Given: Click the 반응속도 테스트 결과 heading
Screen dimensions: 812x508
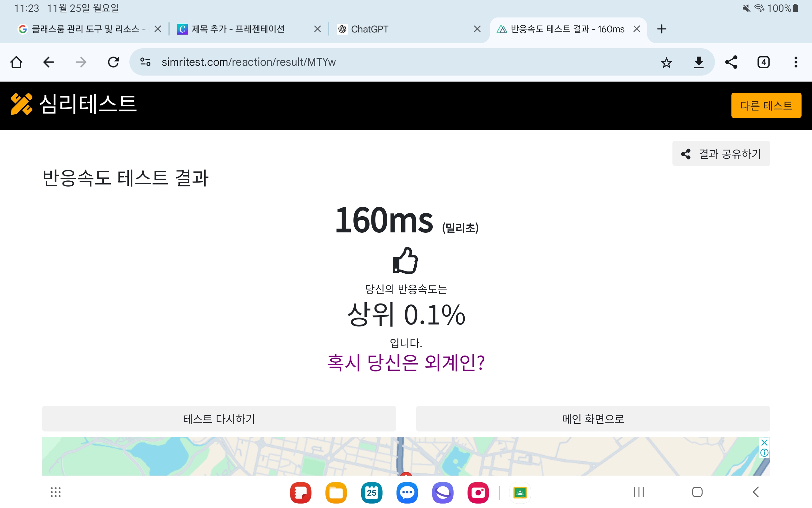Looking at the screenshot, I should coord(126,178).
